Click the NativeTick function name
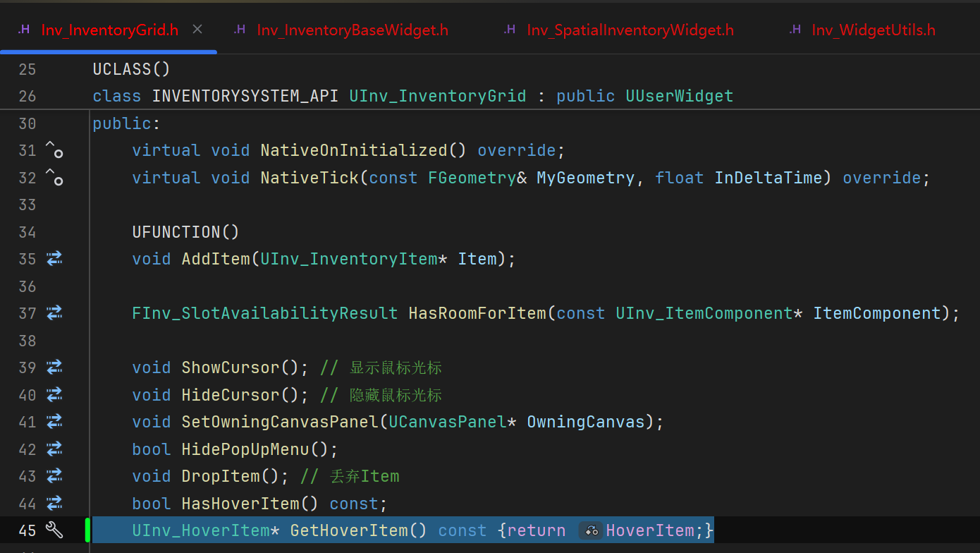This screenshot has height=553, width=980. 310,178
